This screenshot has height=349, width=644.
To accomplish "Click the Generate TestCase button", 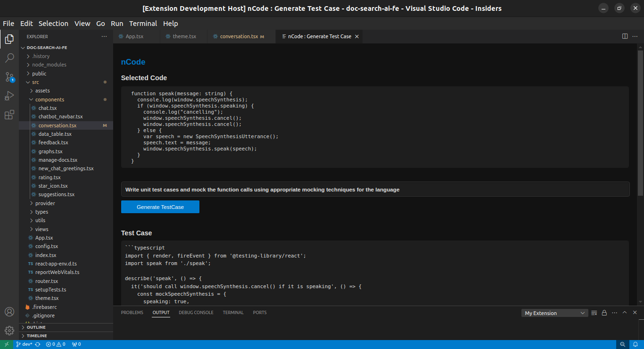I will 160,207.
